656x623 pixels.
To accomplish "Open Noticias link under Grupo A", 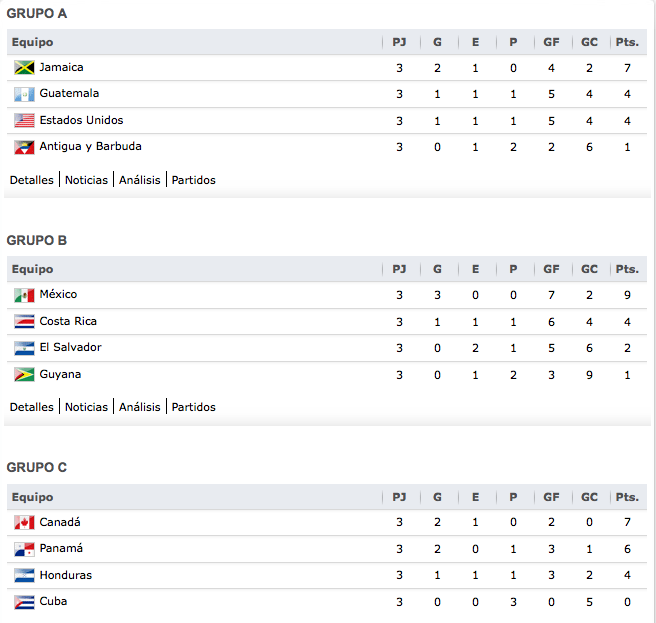I will (86, 180).
